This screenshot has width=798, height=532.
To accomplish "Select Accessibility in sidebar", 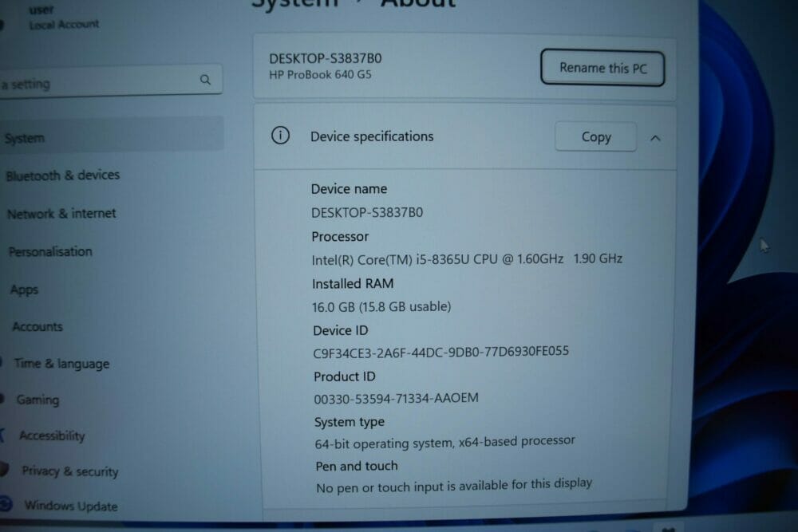I will coord(52,435).
